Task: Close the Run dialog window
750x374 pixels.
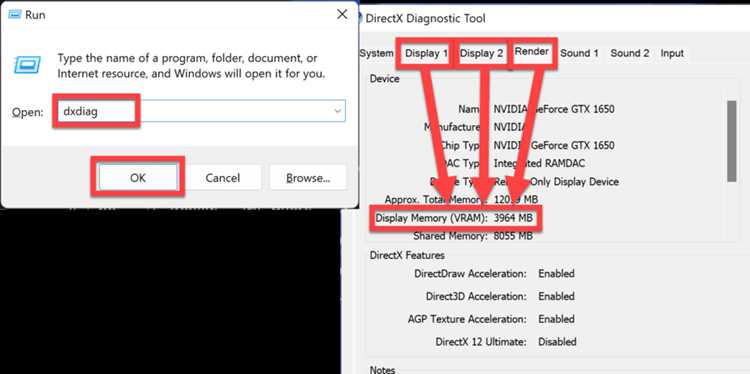Action: [342, 14]
